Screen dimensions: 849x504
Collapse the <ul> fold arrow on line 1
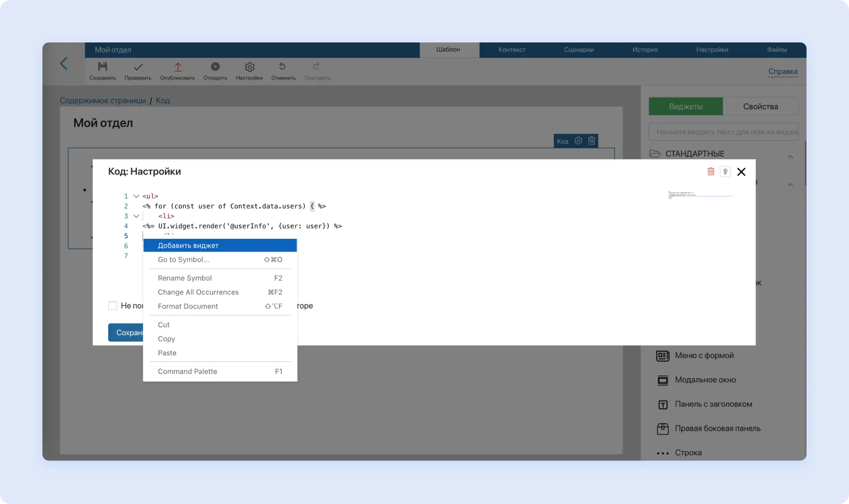click(x=136, y=196)
